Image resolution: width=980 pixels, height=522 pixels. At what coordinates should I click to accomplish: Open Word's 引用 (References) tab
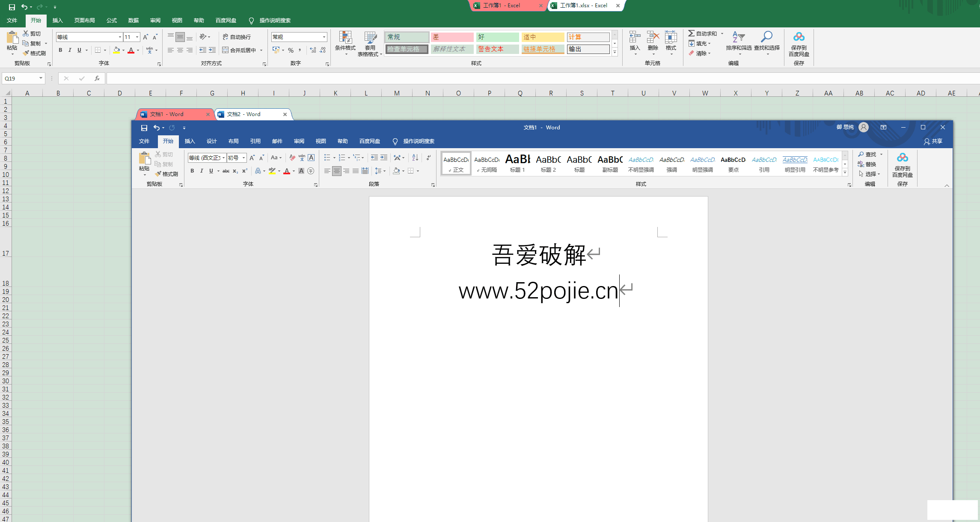tap(255, 141)
